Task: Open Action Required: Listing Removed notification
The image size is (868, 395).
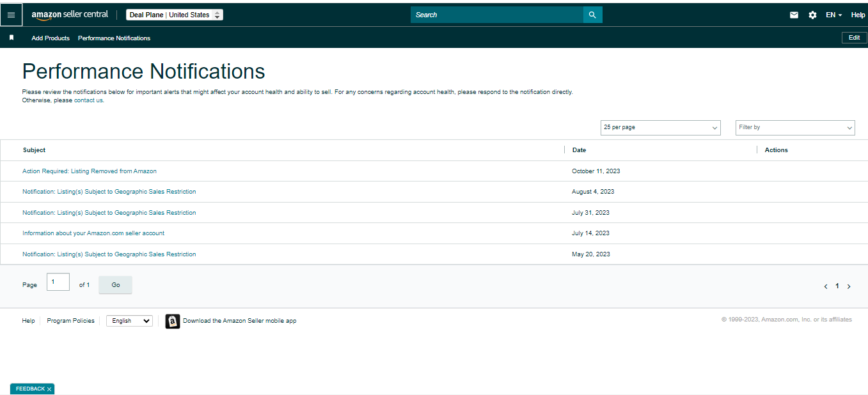Action: [x=90, y=171]
